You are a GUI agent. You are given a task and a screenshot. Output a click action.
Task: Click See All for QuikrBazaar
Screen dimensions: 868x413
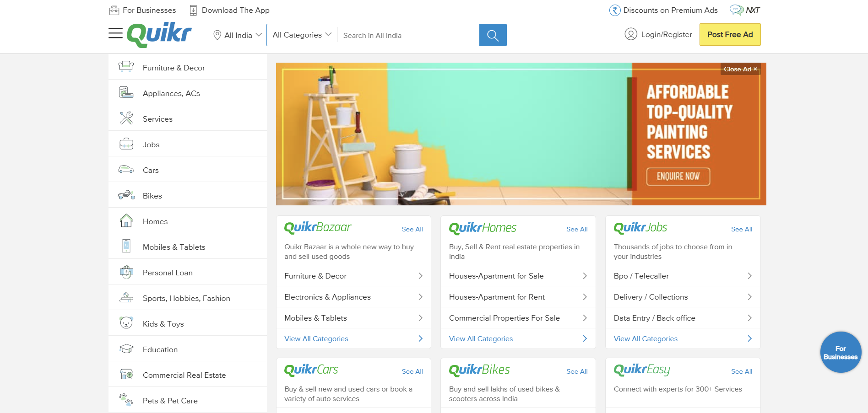click(412, 229)
